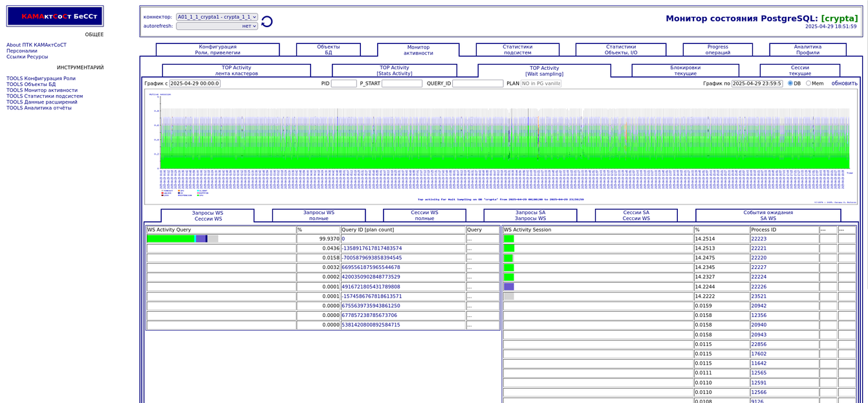Open query ID -1358917617817483574
Viewport: 868px width, 403px height.
point(372,248)
